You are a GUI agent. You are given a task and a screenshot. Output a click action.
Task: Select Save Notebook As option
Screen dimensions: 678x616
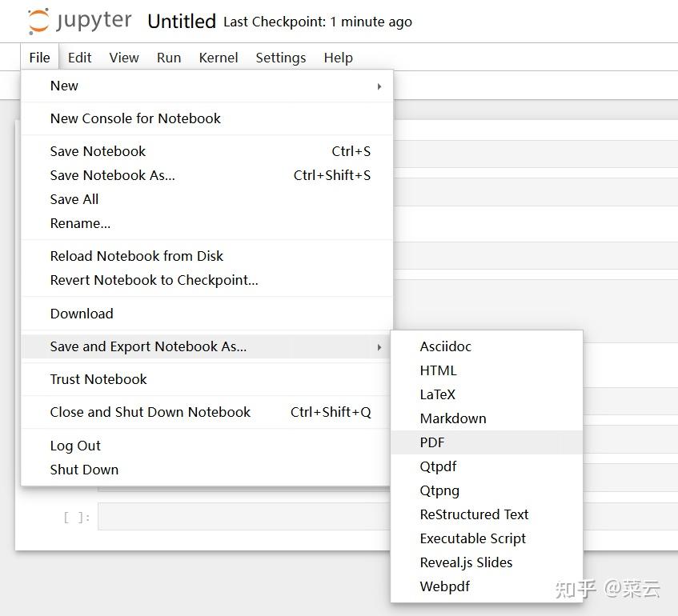[x=112, y=175]
